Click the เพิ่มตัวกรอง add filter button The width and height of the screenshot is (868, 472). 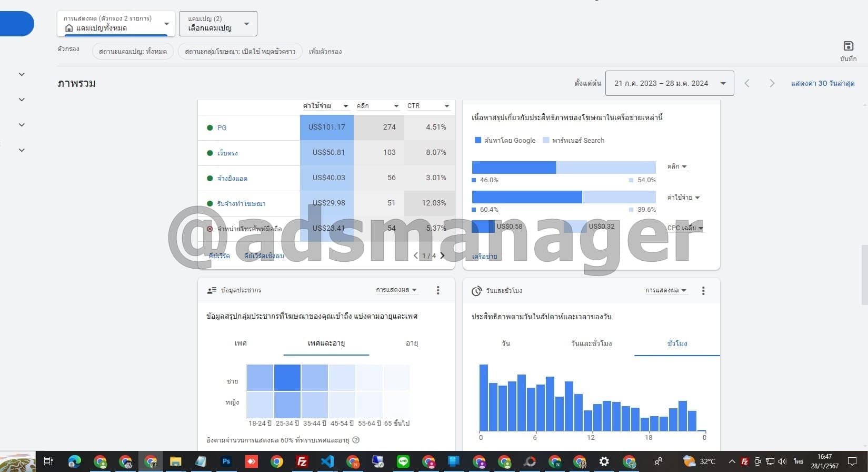(325, 51)
